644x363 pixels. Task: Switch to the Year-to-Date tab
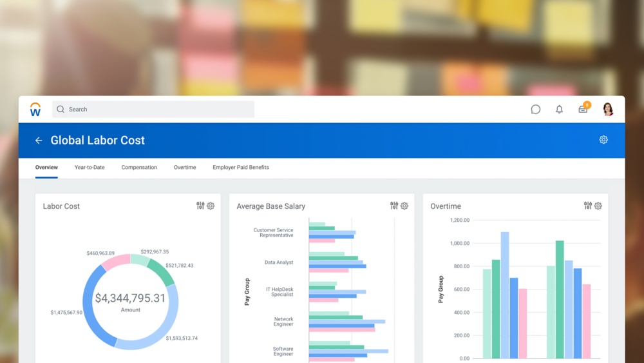click(x=90, y=168)
